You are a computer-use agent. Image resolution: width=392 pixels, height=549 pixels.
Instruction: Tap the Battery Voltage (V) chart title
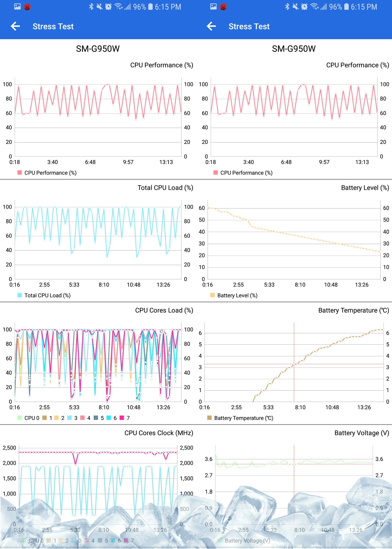[x=362, y=433]
